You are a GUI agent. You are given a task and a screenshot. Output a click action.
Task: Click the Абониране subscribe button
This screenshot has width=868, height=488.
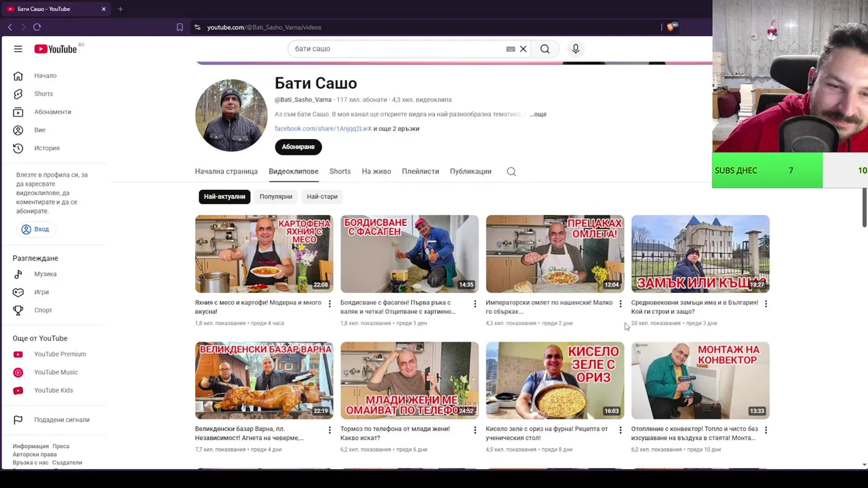pyautogui.click(x=298, y=147)
